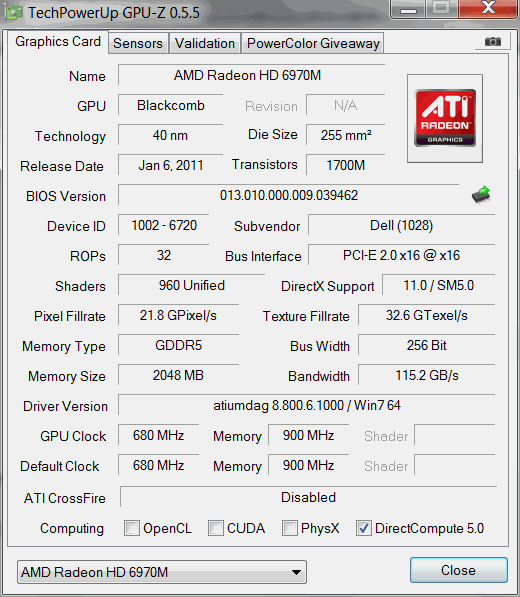
Task: Select the PowerColor Giveaway tab
Action: tap(313, 43)
